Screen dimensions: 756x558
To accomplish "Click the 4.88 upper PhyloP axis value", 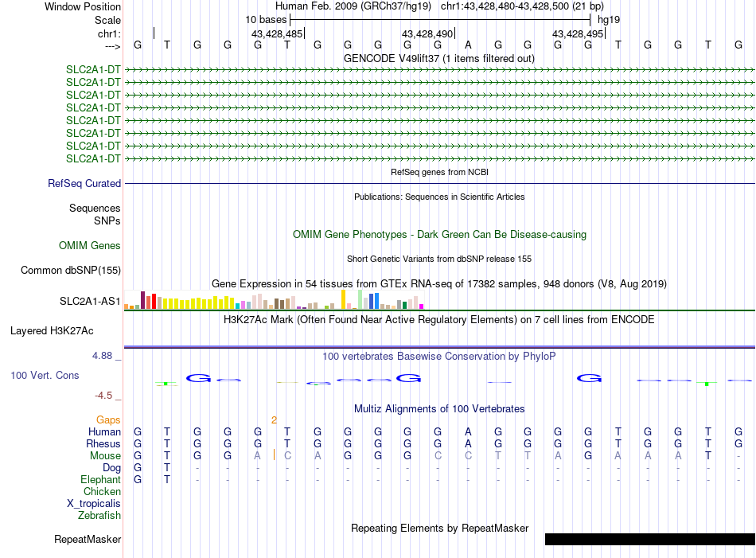I will tap(102, 356).
